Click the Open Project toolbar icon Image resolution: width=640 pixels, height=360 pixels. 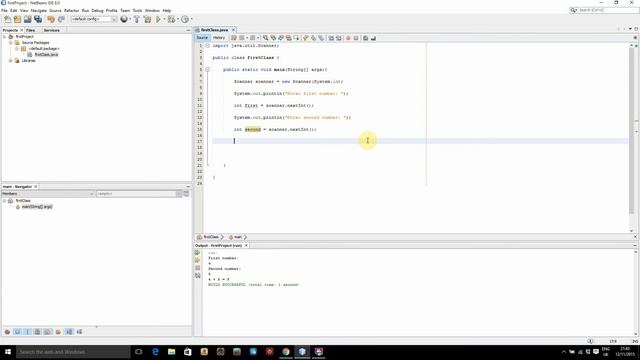tap(27, 19)
